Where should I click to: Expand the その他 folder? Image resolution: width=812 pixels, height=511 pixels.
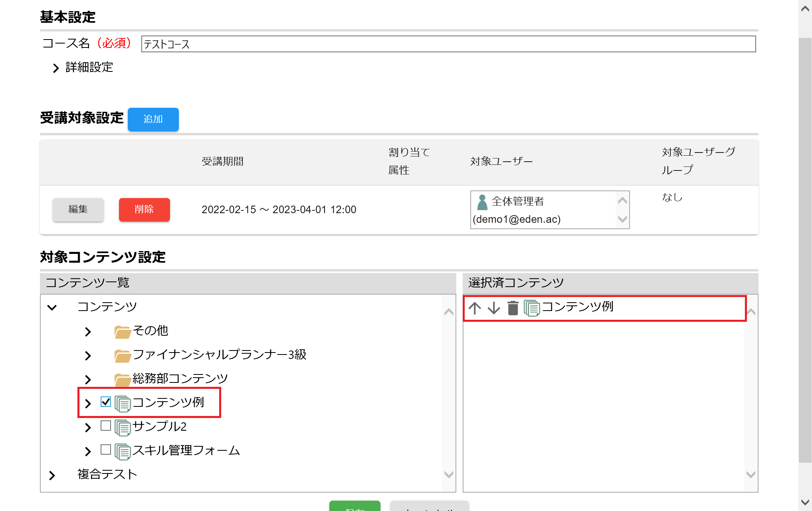(x=88, y=331)
